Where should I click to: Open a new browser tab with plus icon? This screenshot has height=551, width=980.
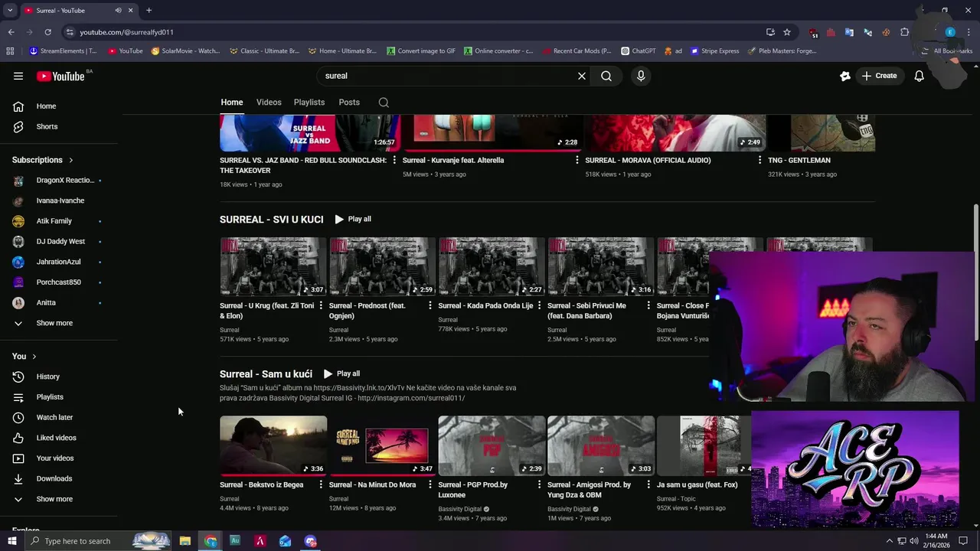tap(149, 10)
